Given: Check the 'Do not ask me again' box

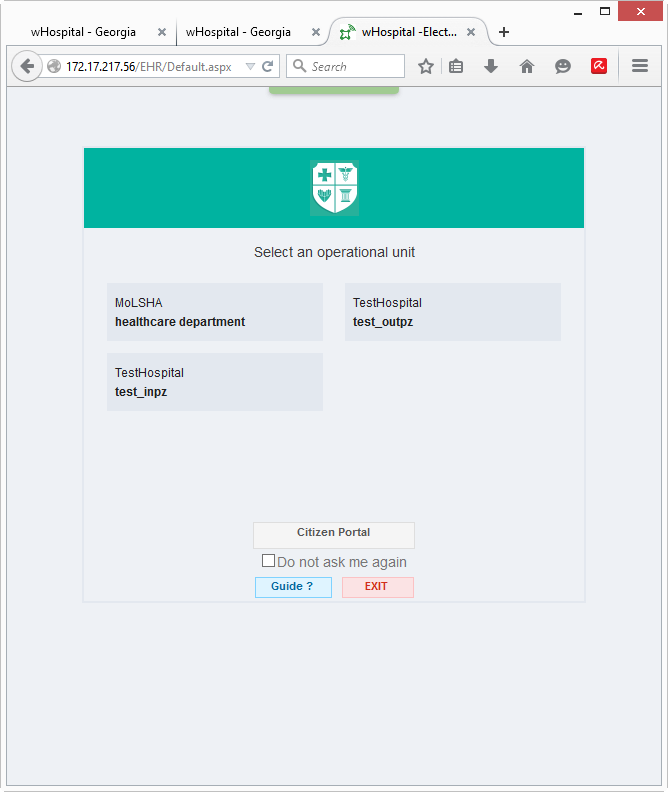Looking at the screenshot, I should click(268, 561).
